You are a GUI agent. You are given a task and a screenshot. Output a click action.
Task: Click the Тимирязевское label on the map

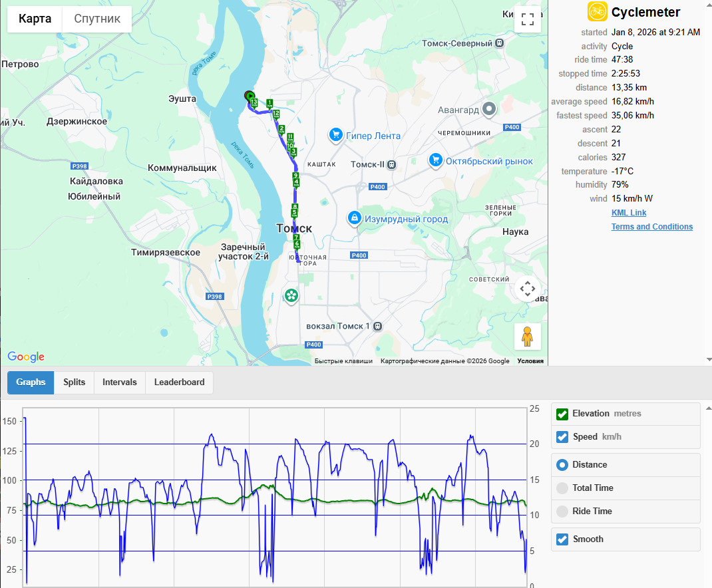click(165, 253)
